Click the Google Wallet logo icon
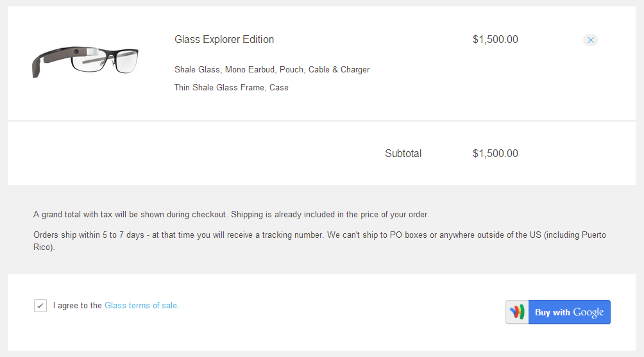The image size is (644, 357). (517, 312)
